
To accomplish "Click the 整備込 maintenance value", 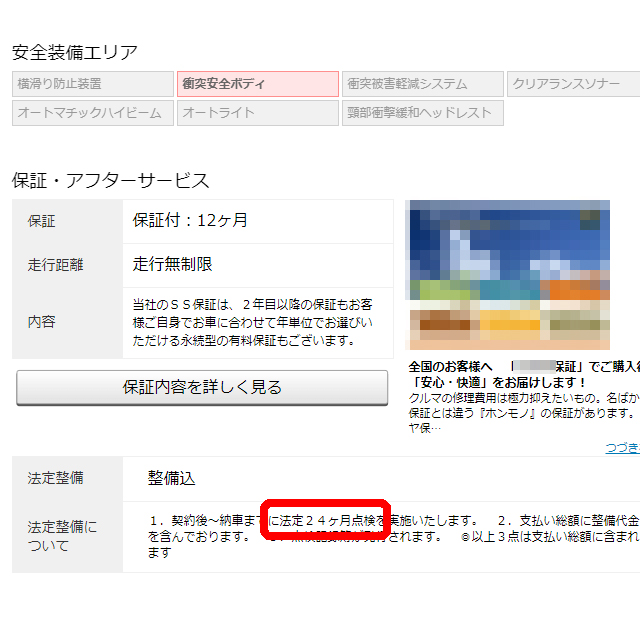I will [x=171, y=478].
